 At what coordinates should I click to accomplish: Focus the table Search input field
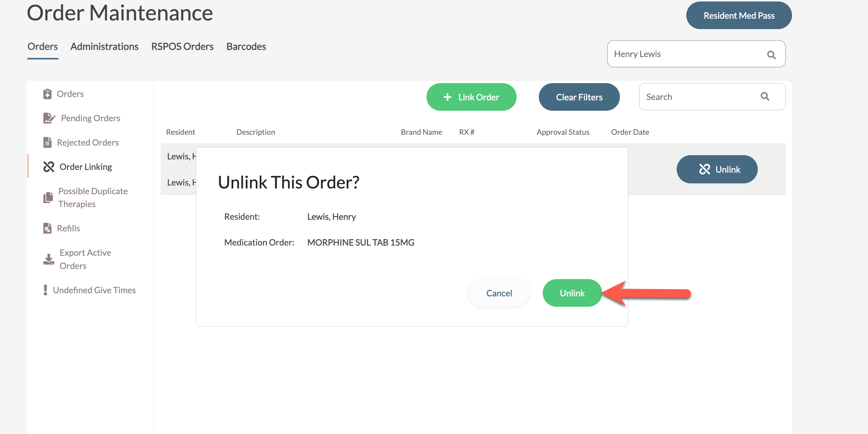(697, 97)
